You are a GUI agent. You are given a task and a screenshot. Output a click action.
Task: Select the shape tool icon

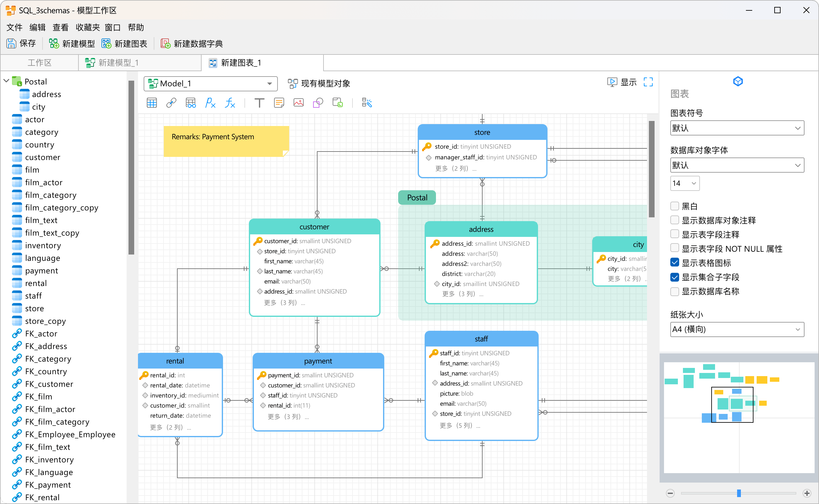[x=318, y=103]
